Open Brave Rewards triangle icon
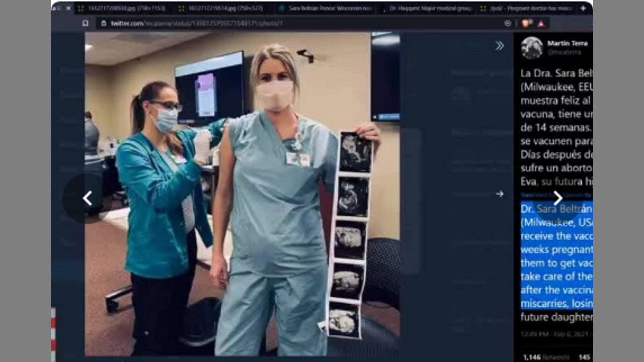The height and width of the screenshot is (362, 644). pos(541,23)
